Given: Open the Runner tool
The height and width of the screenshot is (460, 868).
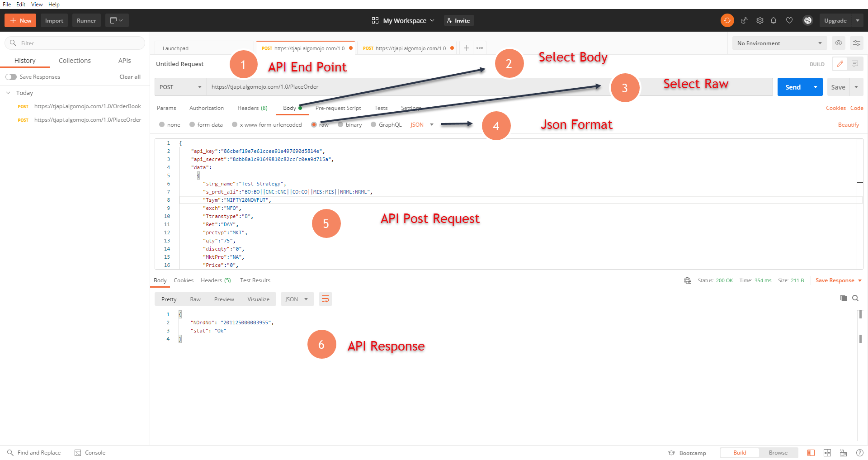Looking at the screenshot, I should click(x=86, y=20).
